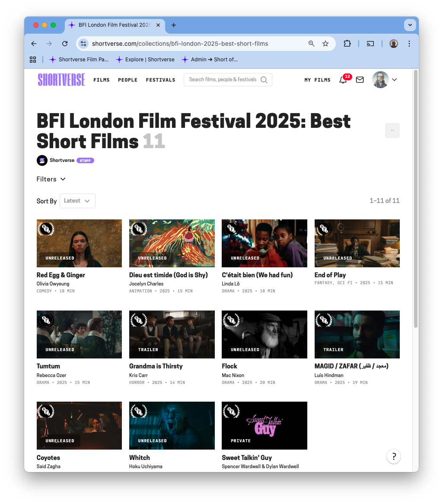Click the search magnifier in the search bar
443x504 pixels.
(x=264, y=79)
